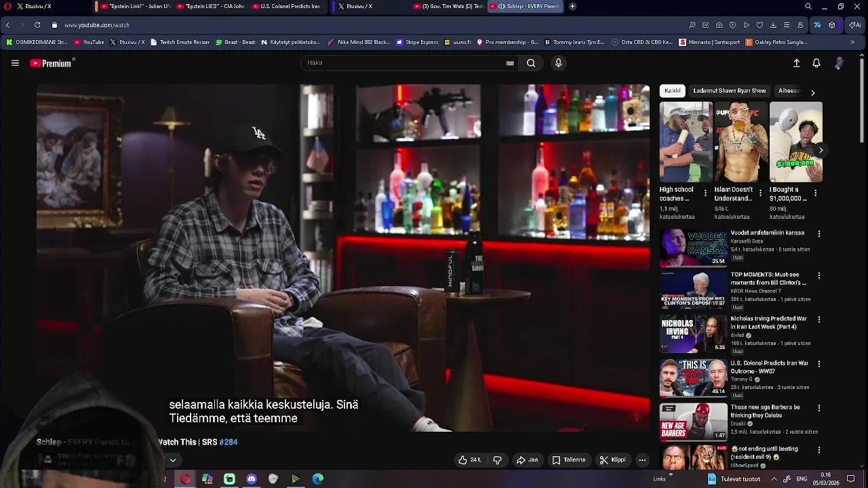Image resolution: width=868 pixels, height=488 pixels.
Task: Open options for 'Nicholas Irving Predicted War' video
Action: pyautogui.click(x=819, y=319)
